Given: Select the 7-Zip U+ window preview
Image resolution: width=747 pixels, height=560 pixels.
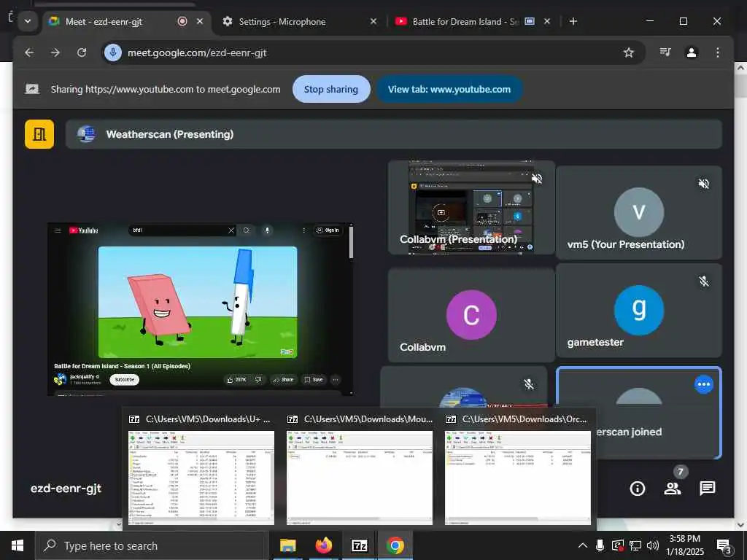Looking at the screenshot, I should 201,470.
